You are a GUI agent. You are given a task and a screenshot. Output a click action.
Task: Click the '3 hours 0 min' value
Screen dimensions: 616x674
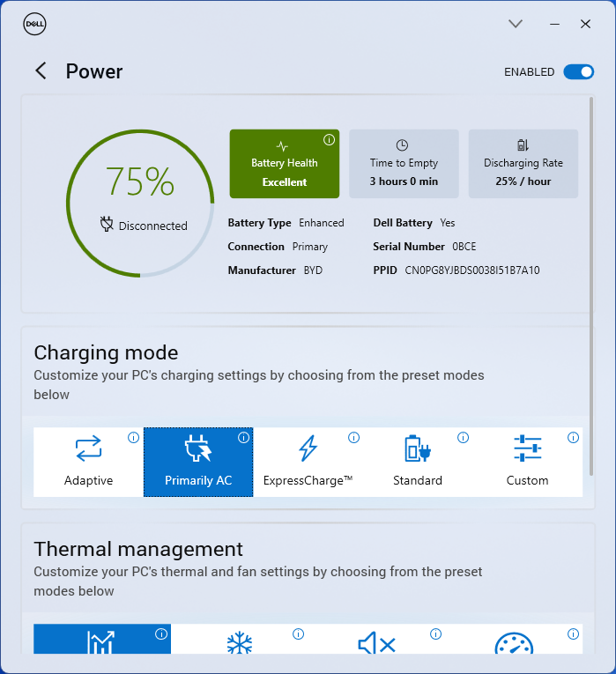point(404,181)
